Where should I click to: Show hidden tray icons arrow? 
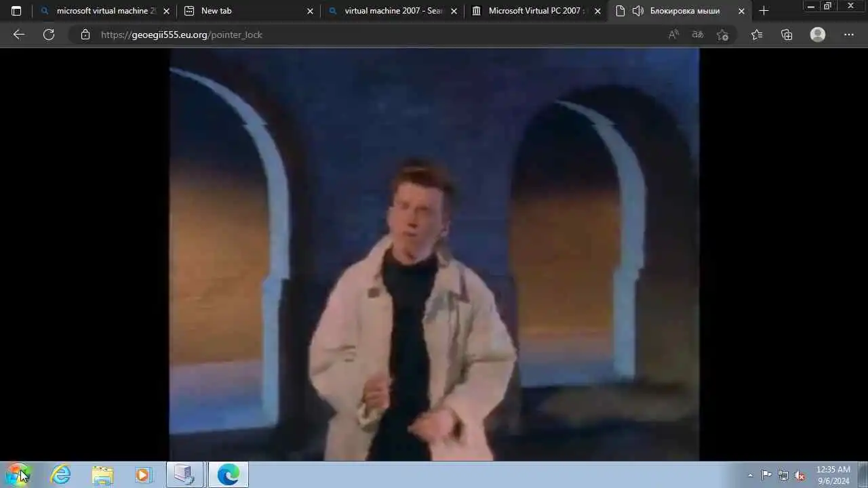coord(750,475)
